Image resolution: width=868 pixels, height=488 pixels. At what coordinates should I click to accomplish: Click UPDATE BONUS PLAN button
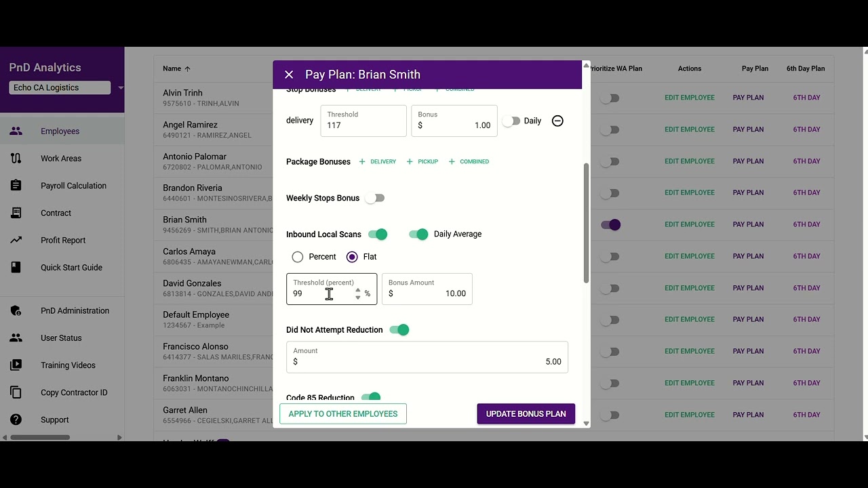(526, 414)
